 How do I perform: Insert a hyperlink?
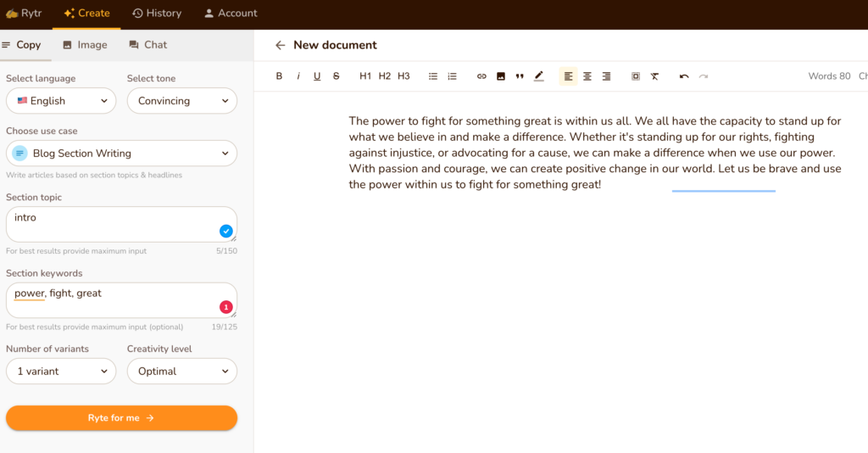(x=481, y=76)
